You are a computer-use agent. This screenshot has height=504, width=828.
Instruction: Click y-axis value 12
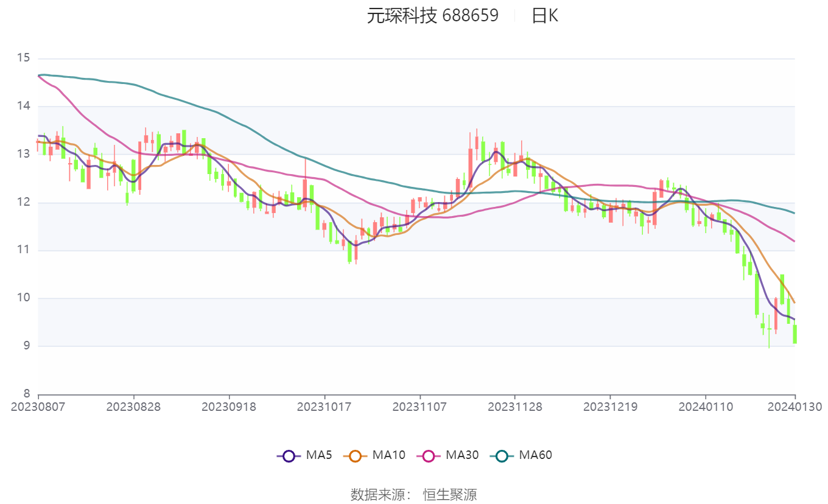pos(24,203)
